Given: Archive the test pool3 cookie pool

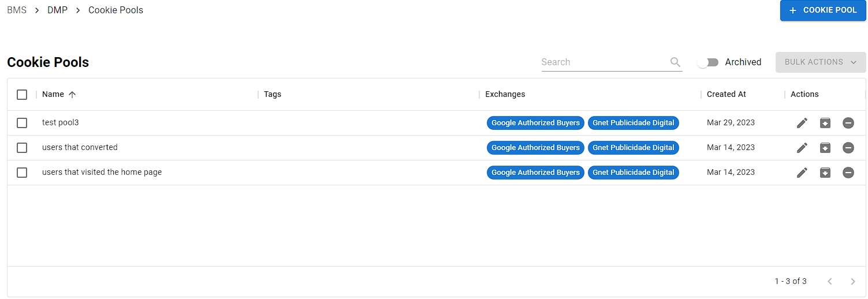Looking at the screenshot, I should 825,123.
